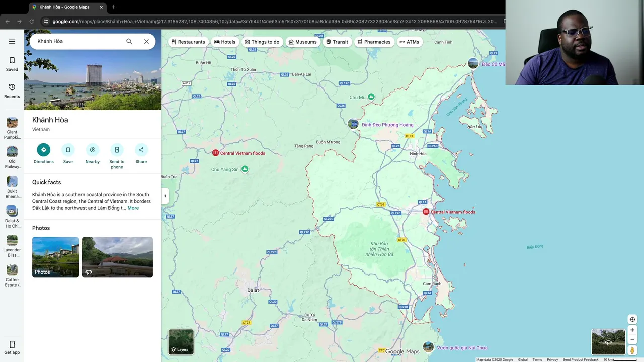This screenshot has width=644, height=362.
Task: Click the Cam Ranh label
Action: pos(432,284)
